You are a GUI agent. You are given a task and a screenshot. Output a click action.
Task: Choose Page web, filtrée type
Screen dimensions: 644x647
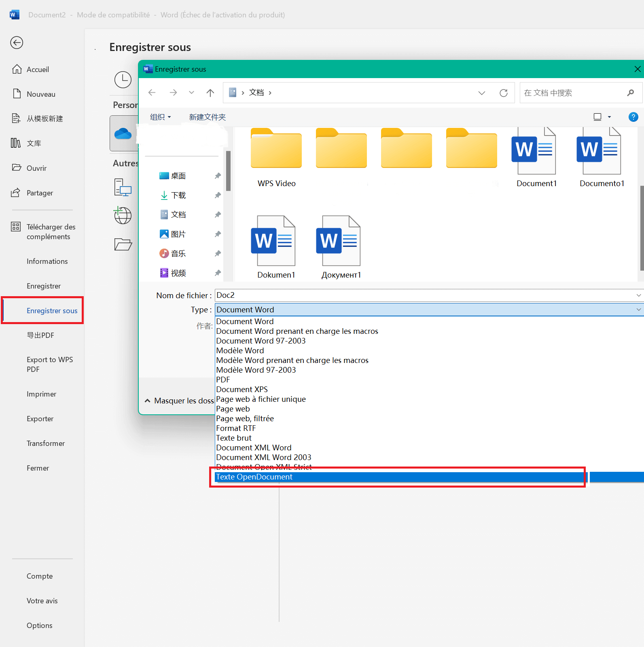(245, 419)
